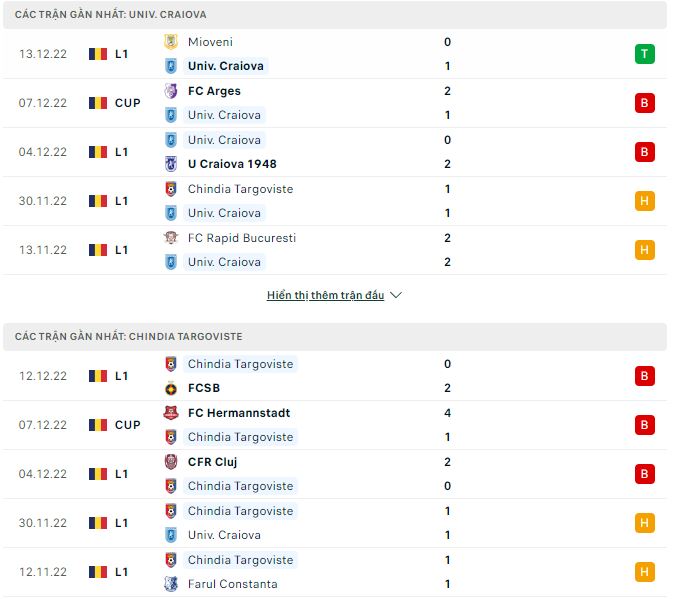Open the 'Hiển thị thêm trận đấu' link

click(326, 296)
